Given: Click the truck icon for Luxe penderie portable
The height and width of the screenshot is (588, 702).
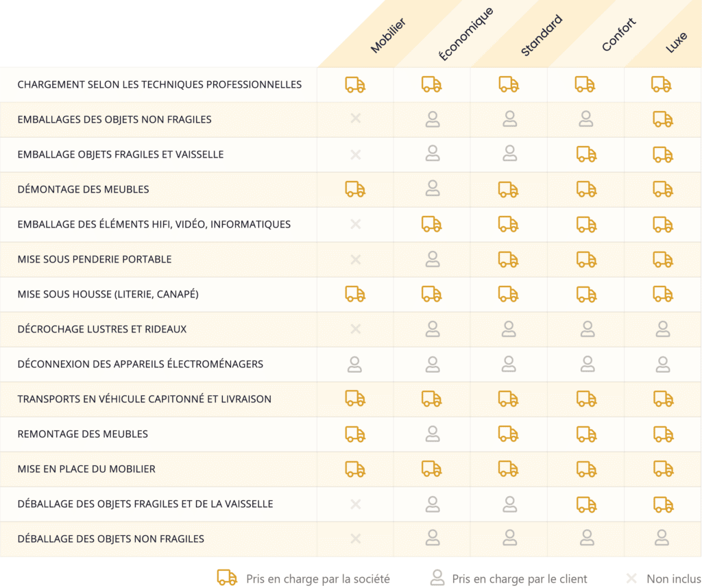Looking at the screenshot, I should [663, 260].
